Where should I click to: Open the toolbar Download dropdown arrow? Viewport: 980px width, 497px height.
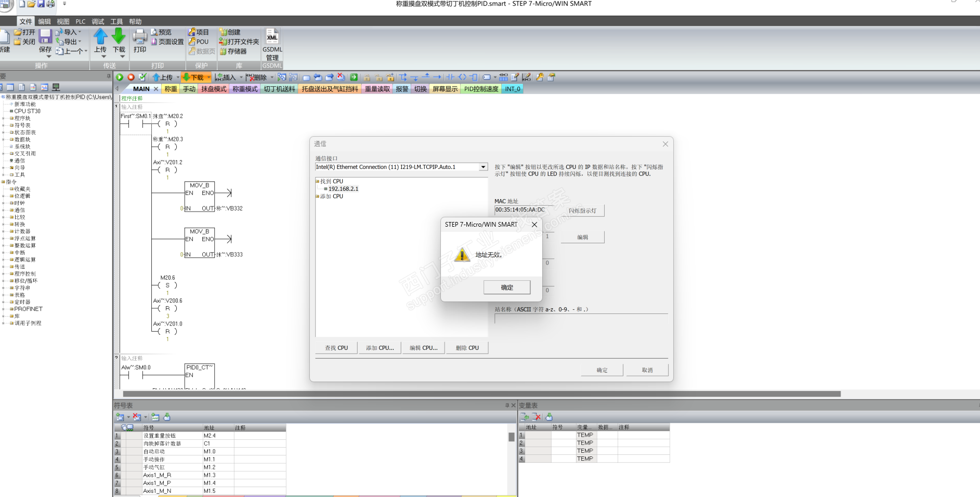click(208, 77)
